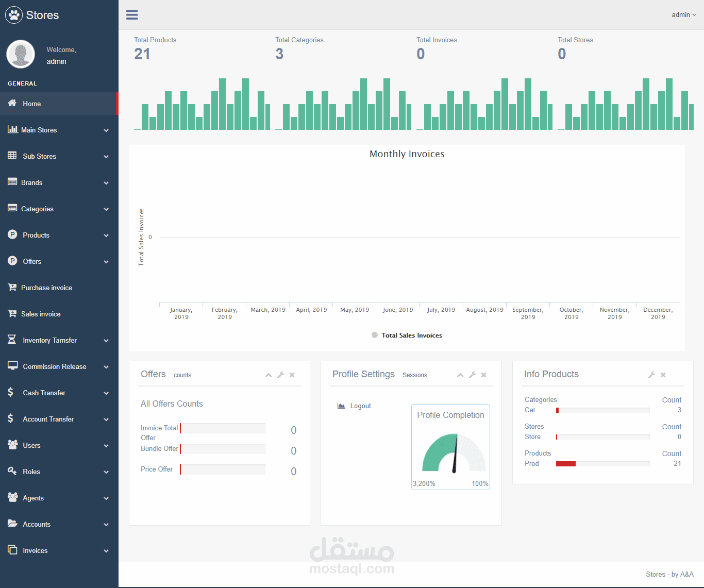The height and width of the screenshot is (588, 704).
Task: Click the Profile Completion gauge
Action: [454, 452]
